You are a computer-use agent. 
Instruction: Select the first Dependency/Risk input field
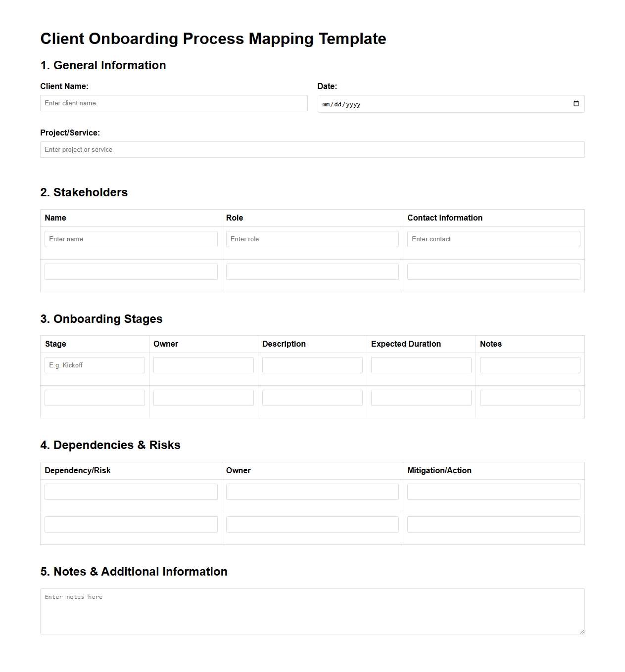[131, 491]
